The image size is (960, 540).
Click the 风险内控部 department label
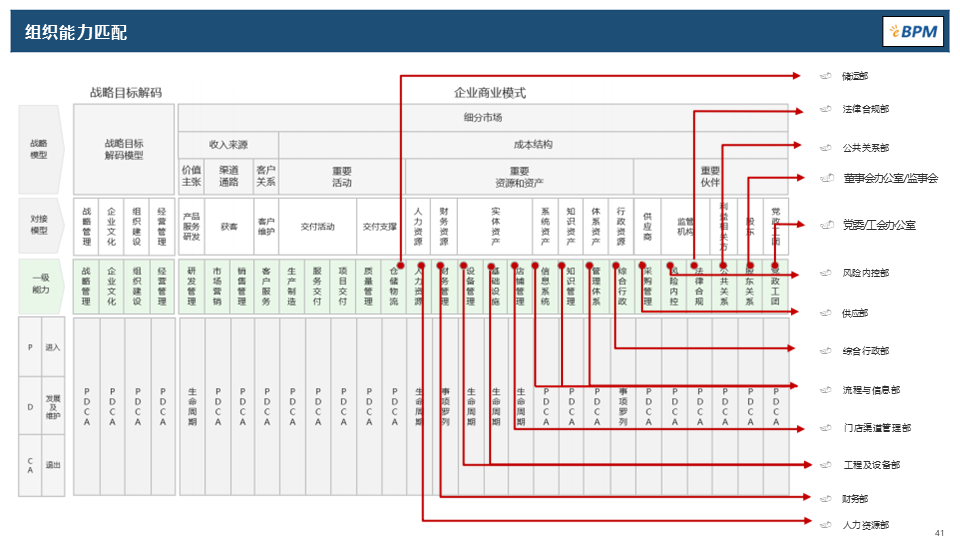(x=866, y=272)
